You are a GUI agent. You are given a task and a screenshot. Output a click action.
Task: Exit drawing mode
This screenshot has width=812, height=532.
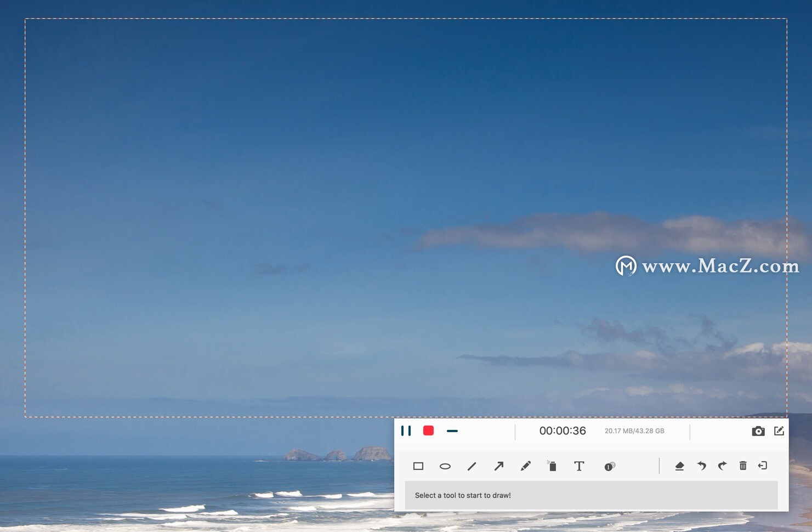[x=763, y=466]
